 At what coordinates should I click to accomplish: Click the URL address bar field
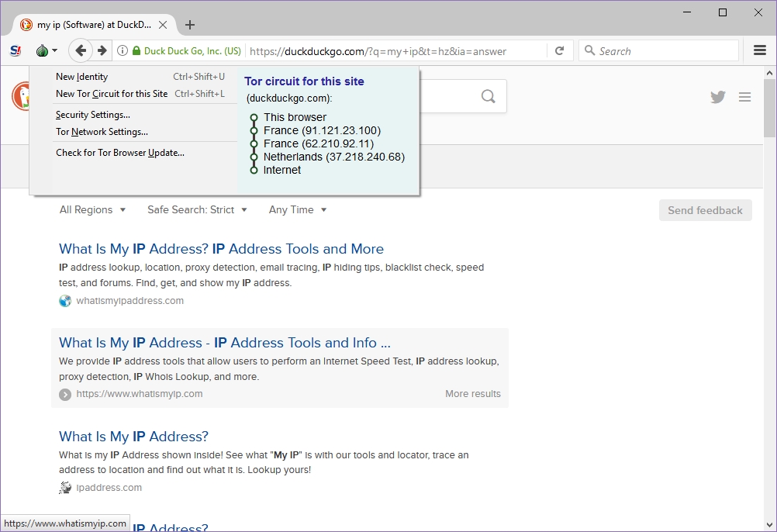pyautogui.click(x=396, y=51)
